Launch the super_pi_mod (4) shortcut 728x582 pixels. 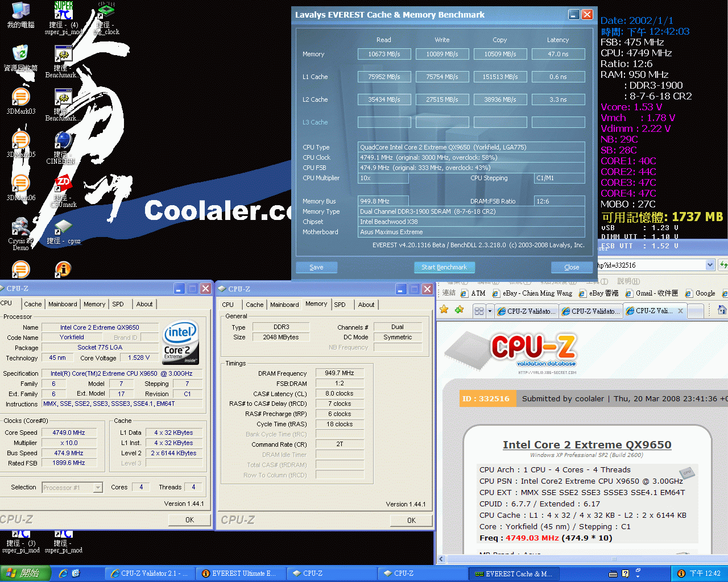tap(63, 18)
